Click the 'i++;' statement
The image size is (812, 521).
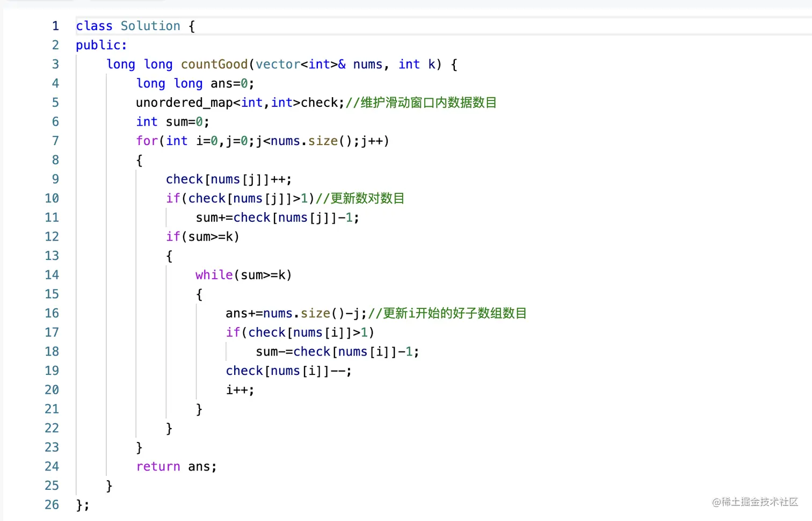tap(240, 390)
